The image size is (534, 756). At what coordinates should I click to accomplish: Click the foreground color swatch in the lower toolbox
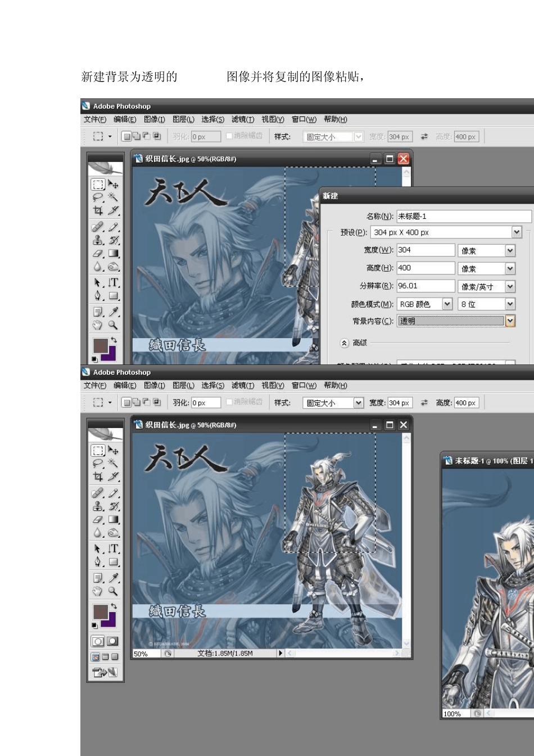(x=101, y=611)
